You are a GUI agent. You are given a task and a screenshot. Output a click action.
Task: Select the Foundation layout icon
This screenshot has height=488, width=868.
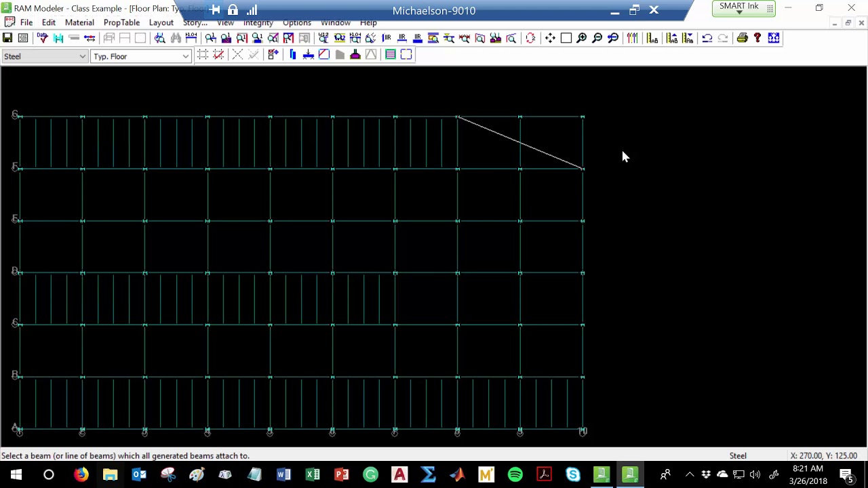coord(355,55)
